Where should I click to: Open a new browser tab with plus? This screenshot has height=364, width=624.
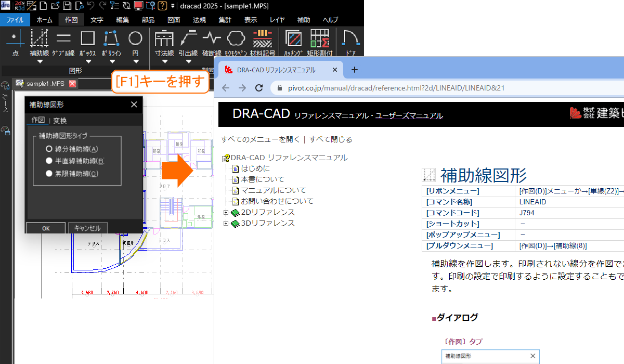[x=355, y=69]
